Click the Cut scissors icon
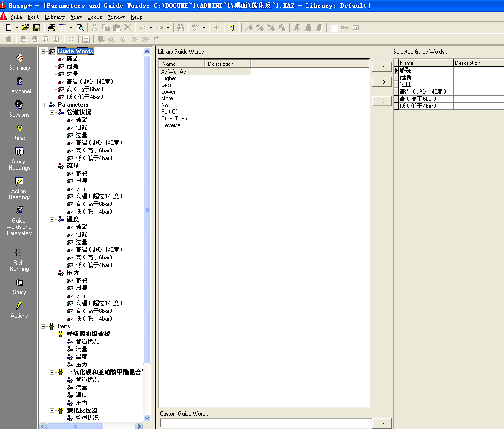Viewport: 504px width, 429px height. click(94, 28)
